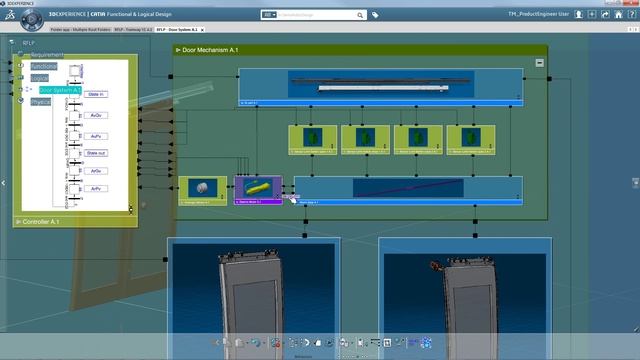
Task: Select the second green sensor block
Action: pos(365,140)
